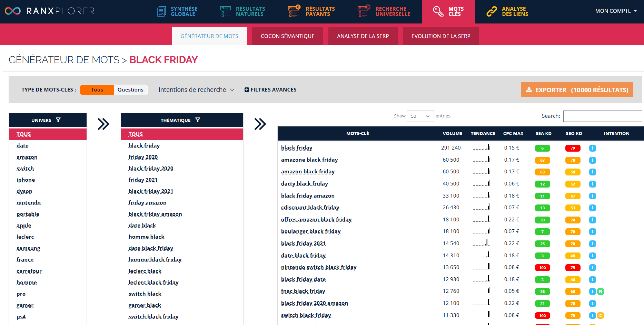The width and height of the screenshot is (644, 325).
Task: Select the Tous keyword type toggle
Action: [x=97, y=90]
